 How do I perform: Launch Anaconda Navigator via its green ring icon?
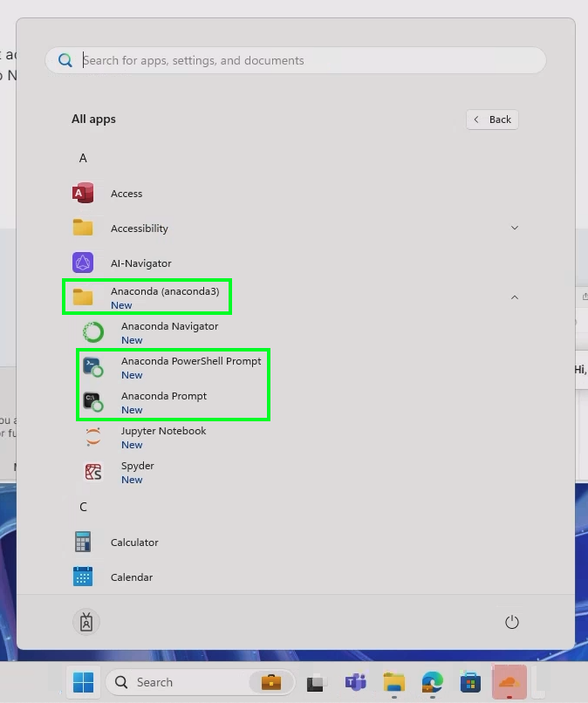pyautogui.click(x=93, y=332)
